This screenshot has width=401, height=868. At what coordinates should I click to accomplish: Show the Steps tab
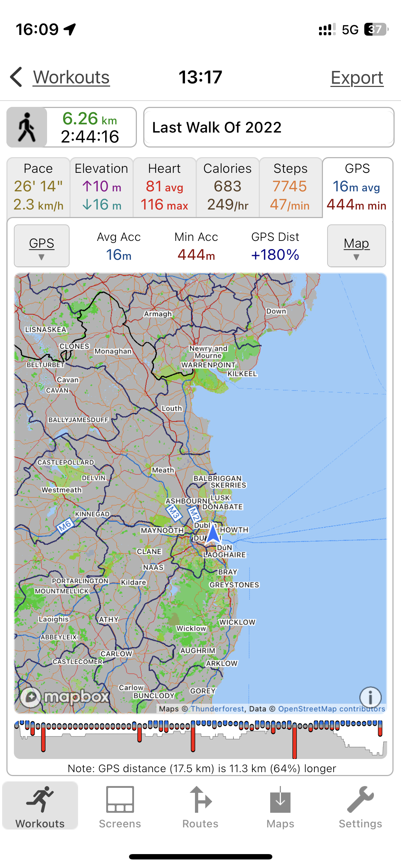[x=291, y=187]
